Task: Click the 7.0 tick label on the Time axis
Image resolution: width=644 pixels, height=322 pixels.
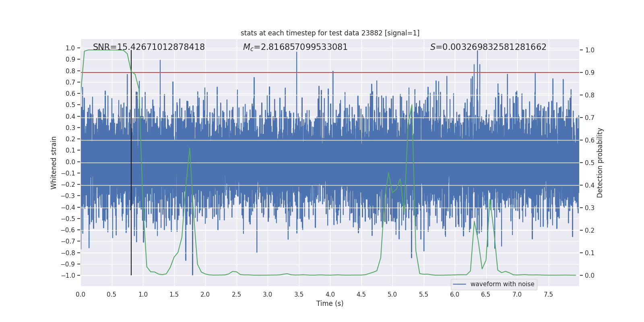Action: [517, 294]
